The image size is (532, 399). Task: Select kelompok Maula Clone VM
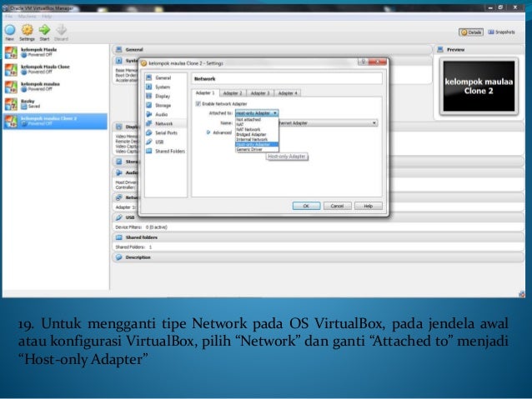pos(55,69)
